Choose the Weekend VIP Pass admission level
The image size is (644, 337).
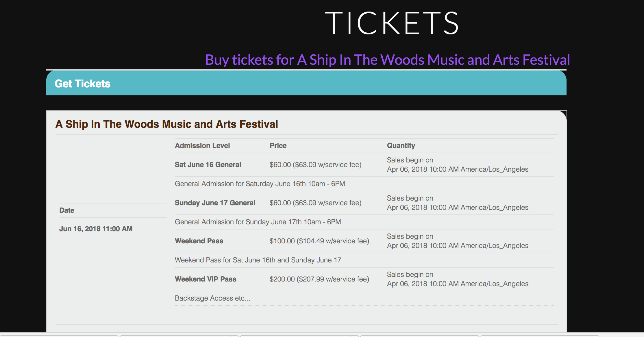pyautogui.click(x=206, y=279)
